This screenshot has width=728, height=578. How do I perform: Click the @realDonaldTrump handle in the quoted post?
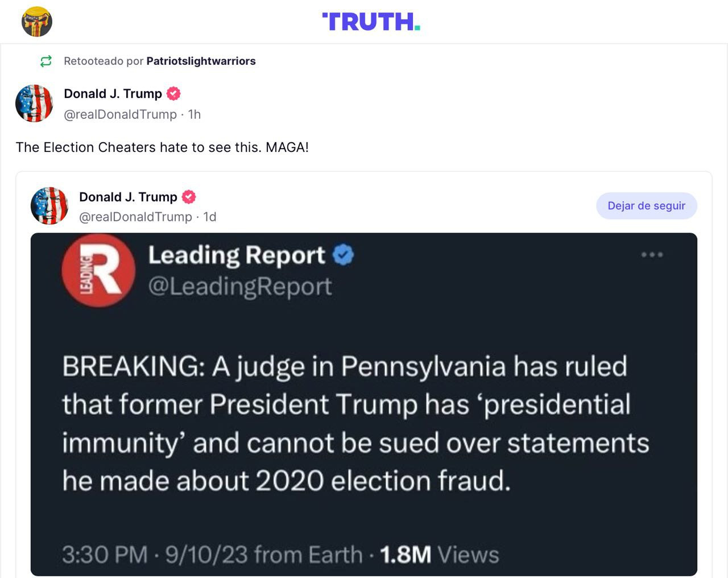[135, 217]
